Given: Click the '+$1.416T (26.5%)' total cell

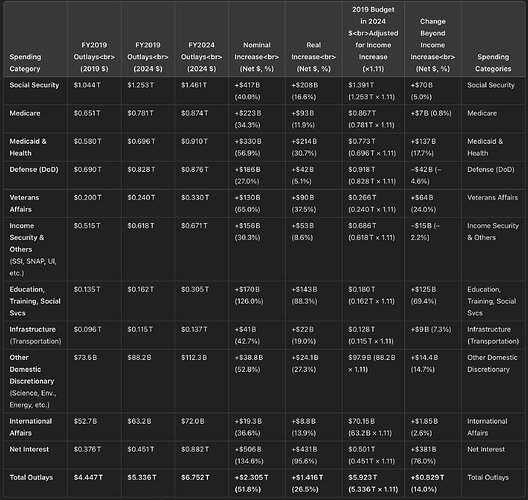Looking at the screenshot, I should point(307,483).
